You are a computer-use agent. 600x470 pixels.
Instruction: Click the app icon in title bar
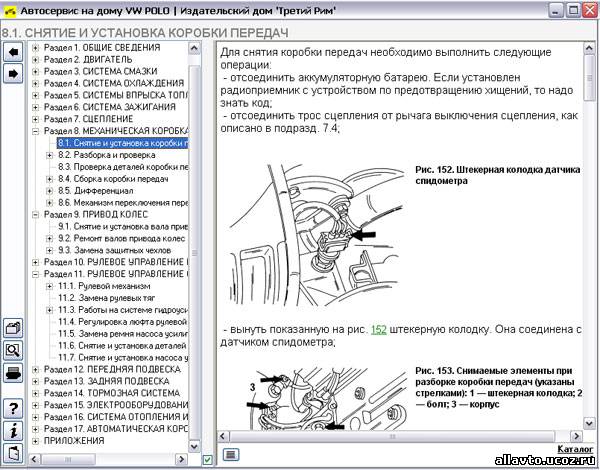[10, 11]
